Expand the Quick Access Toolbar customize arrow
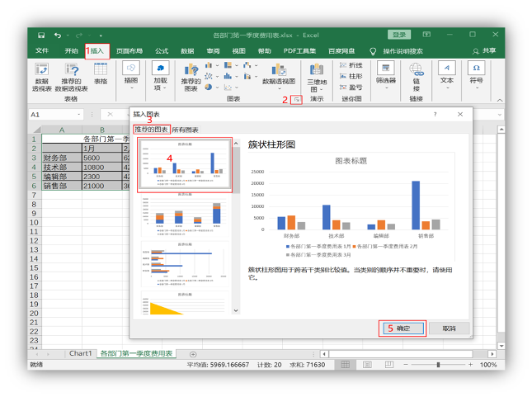The height and width of the screenshot is (397, 532). click(x=101, y=35)
